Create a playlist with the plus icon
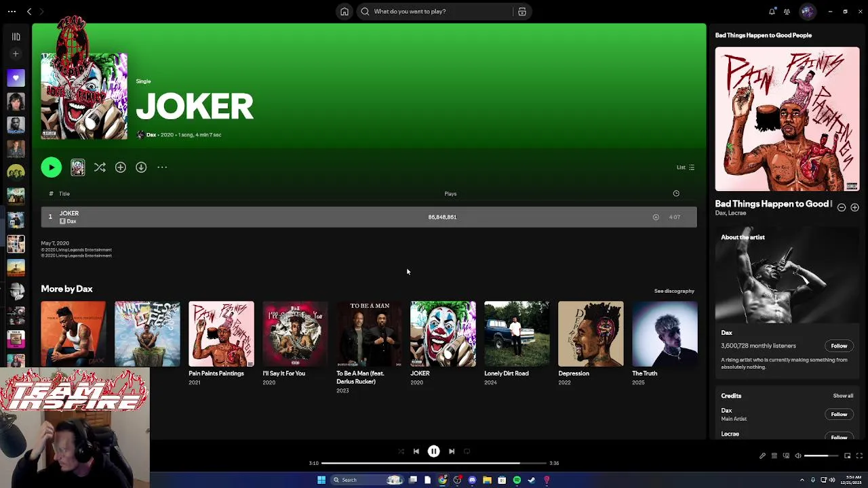This screenshot has height=488, width=868. pos(16,54)
